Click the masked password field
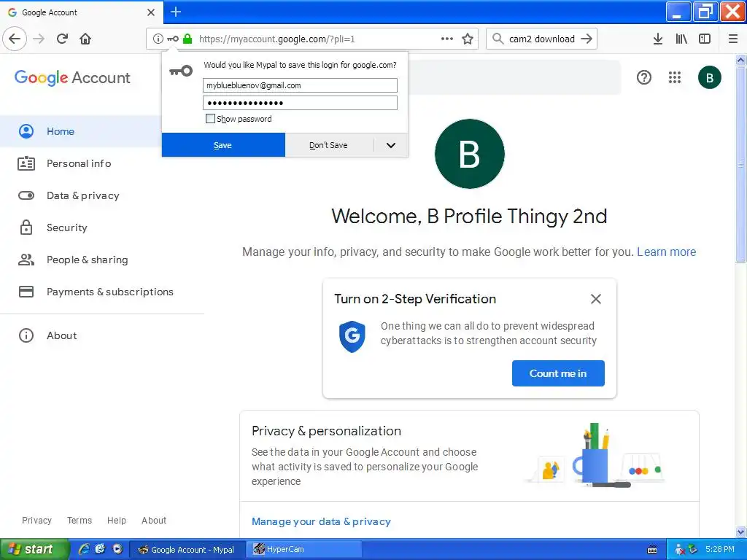The image size is (747, 560). [300, 103]
